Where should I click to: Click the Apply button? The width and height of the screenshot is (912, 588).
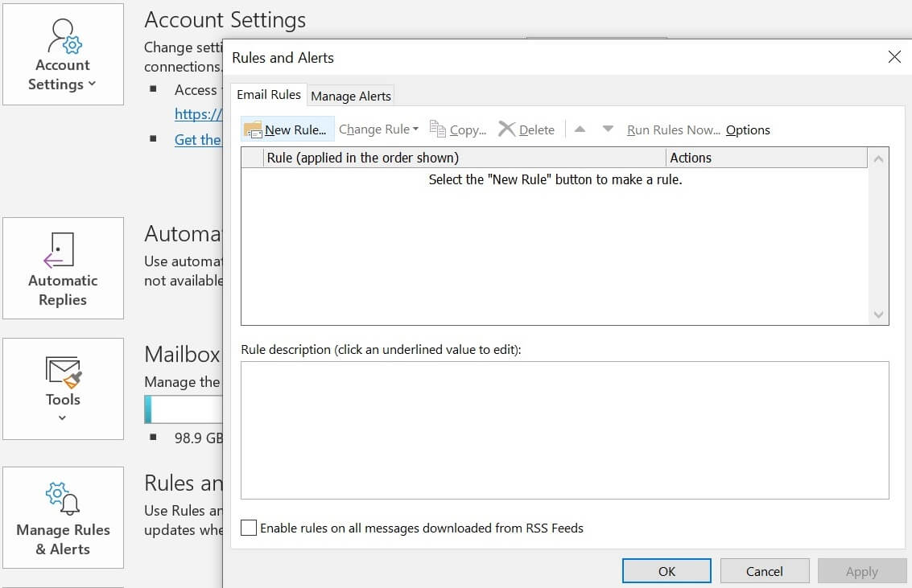[x=862, y=571]
